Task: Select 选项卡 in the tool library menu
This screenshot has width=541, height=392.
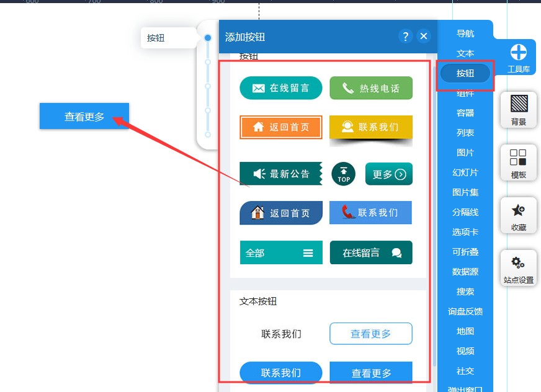Action: pyautogui.click(x=465, y=232)
